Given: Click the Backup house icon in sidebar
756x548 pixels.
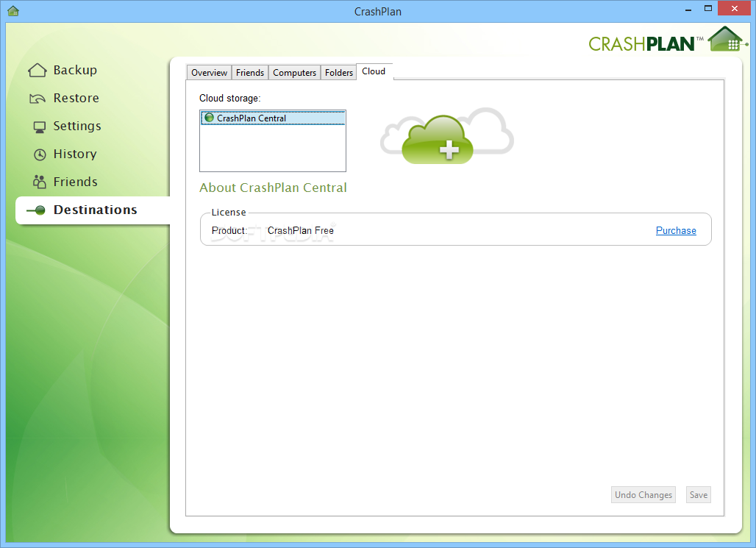Looking at the screenshot, I should pyautogui.click(x=37, y=71).
